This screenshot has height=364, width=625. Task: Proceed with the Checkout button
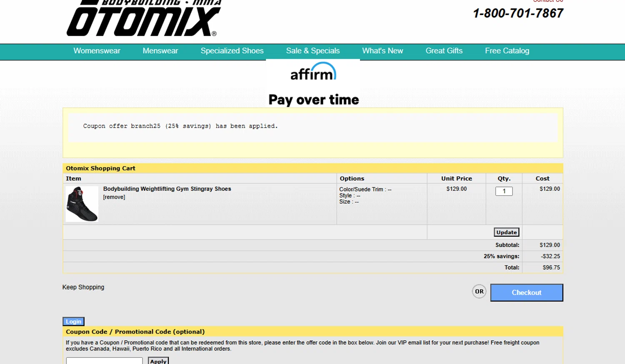click(x=527, y=292)
